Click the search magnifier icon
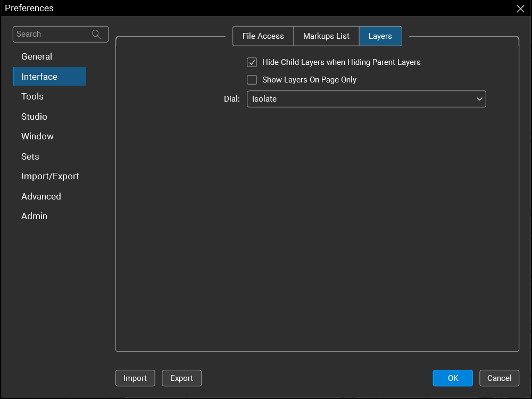The image size is (532, 399). pos(96,34)
